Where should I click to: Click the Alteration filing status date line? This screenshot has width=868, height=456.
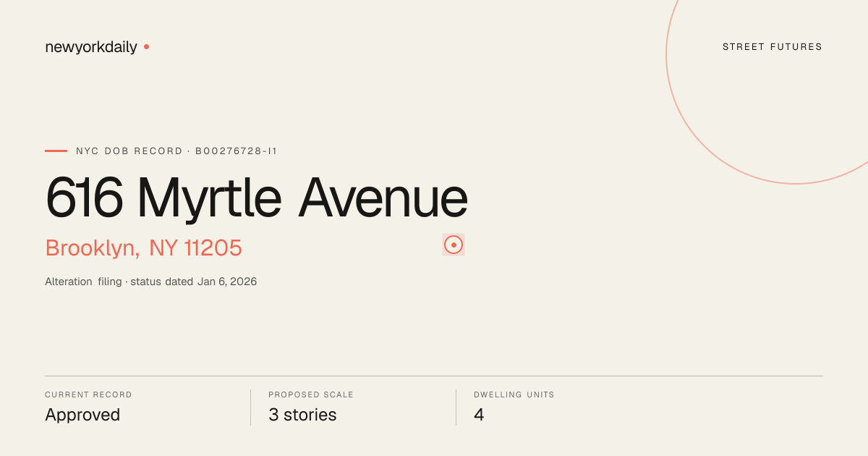coord(151,282)
